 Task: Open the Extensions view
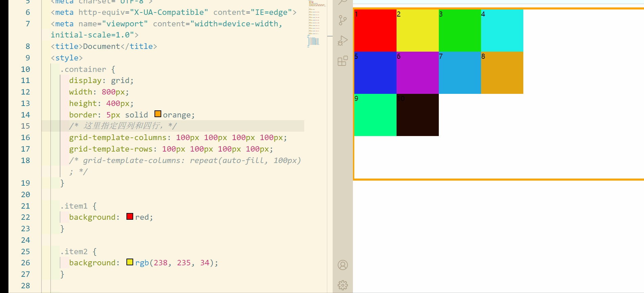coord(342,61)
